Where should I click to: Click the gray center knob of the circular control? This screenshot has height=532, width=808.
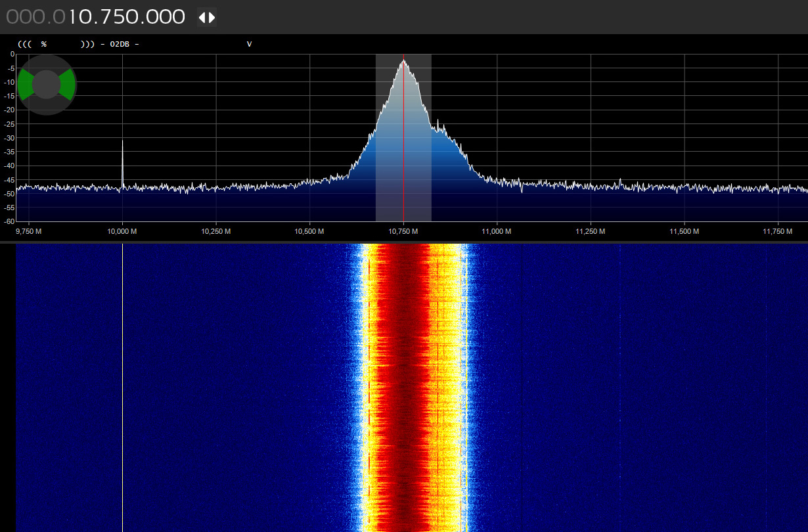(x=46, y=85)
